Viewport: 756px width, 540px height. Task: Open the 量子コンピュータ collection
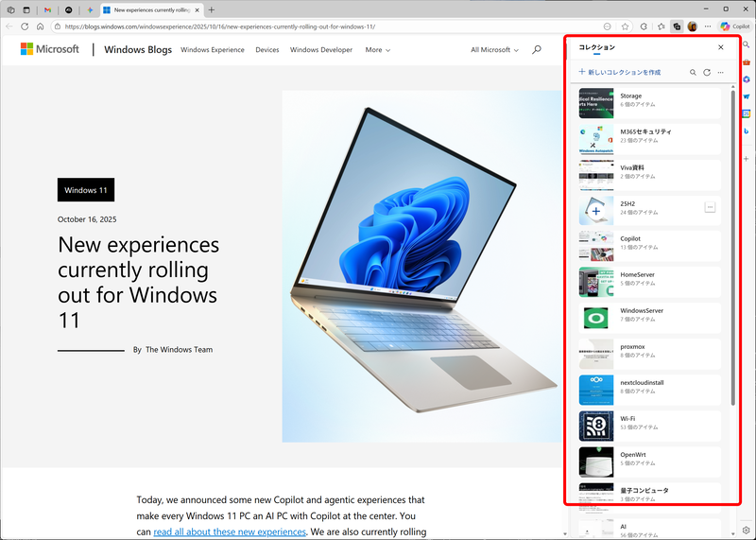tap(649, 497)
